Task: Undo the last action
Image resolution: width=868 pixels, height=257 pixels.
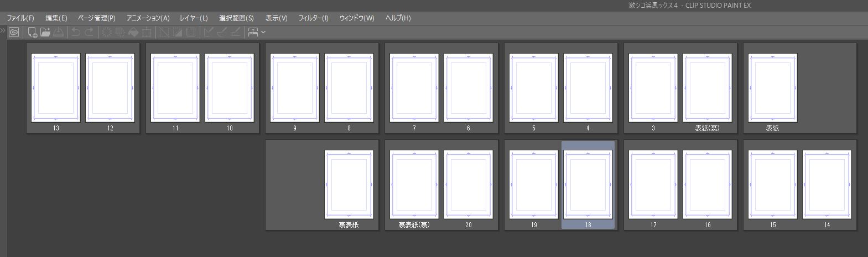Action: click(76, 32)
